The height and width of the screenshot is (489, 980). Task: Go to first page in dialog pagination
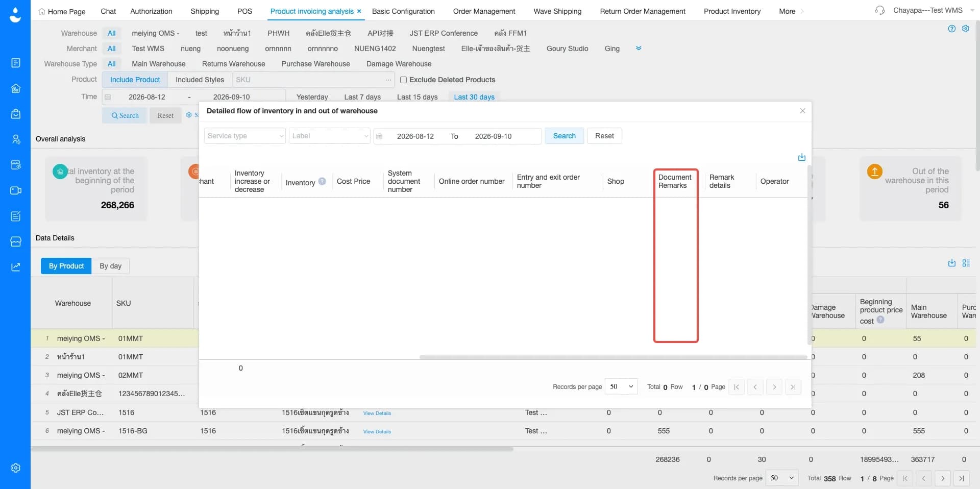[737, 387]
